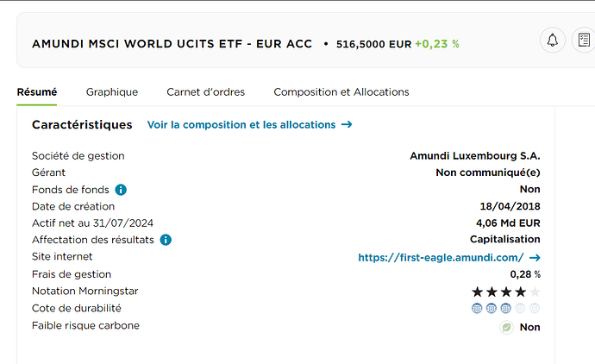Click the fourth Morningstar star
The image size is (595, 364).
[x=520, y=292]
